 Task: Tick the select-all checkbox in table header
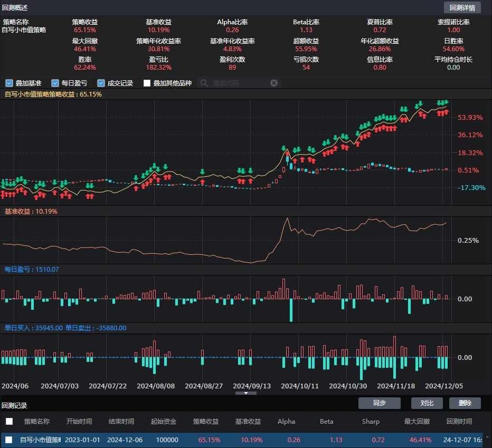tap(9, 421)
